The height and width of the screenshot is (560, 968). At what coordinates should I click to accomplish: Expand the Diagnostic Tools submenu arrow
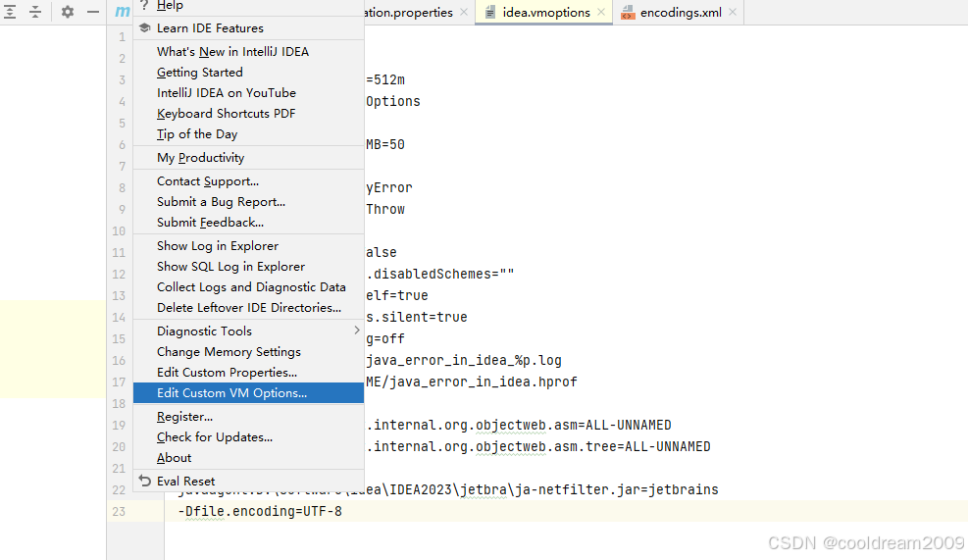pos(357,331)
